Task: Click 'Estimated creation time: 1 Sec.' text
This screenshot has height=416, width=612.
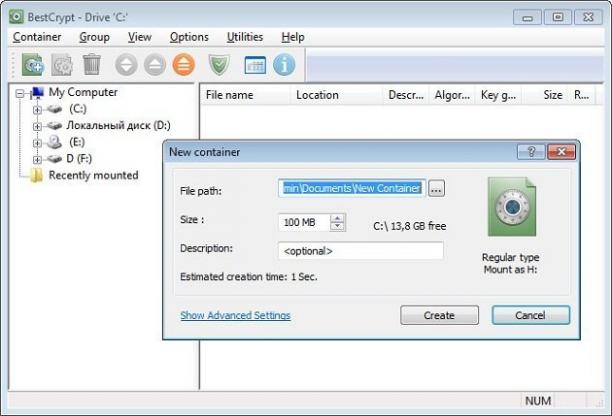Action: 249,277
